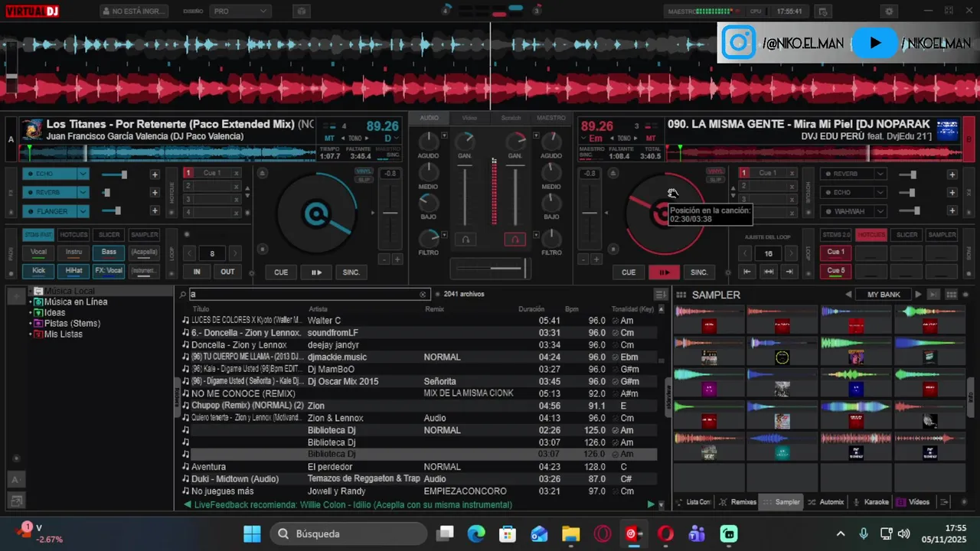Viewport: 980px width, 551px height.
Task: Switch to the next sampler bank
Action: coord(919,294)
